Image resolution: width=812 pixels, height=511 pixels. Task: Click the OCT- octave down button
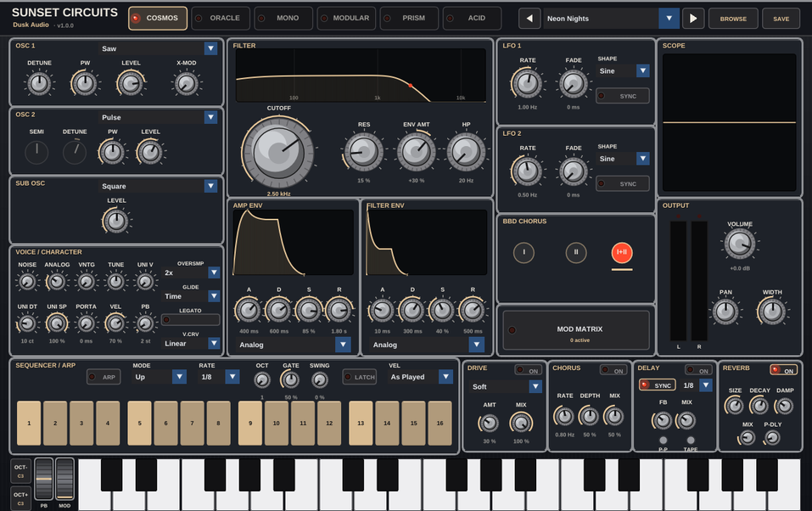tap(20, 470)
